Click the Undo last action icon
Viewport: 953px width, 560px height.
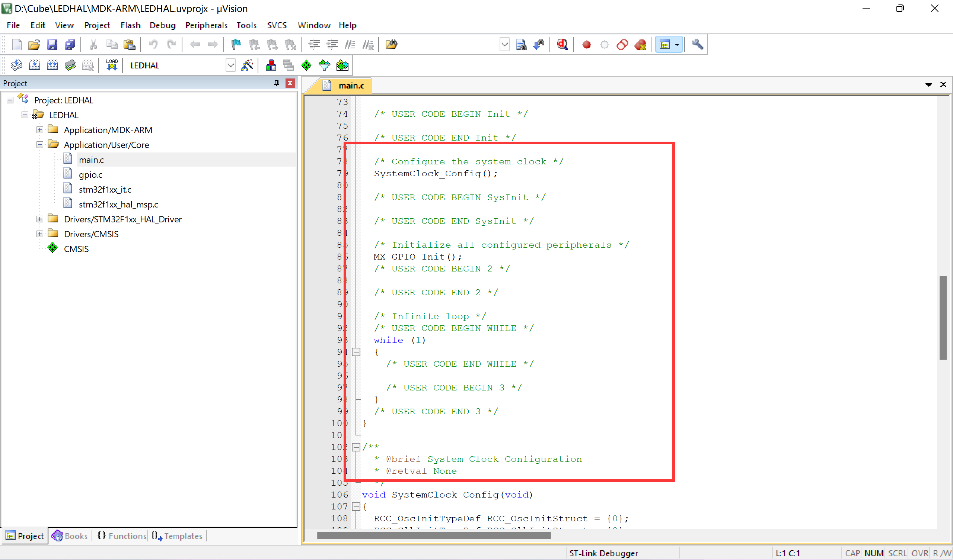(x=153, y=45)
